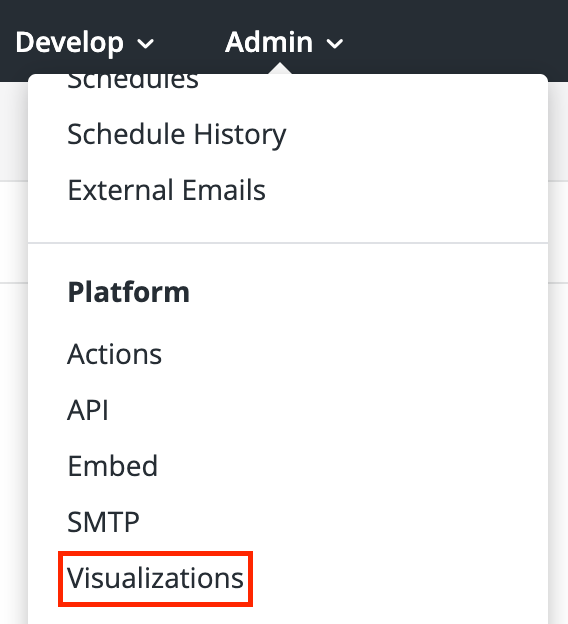568x624 pixels.
Task: Choose SMTP from Platform list
Action: point(103,522)
